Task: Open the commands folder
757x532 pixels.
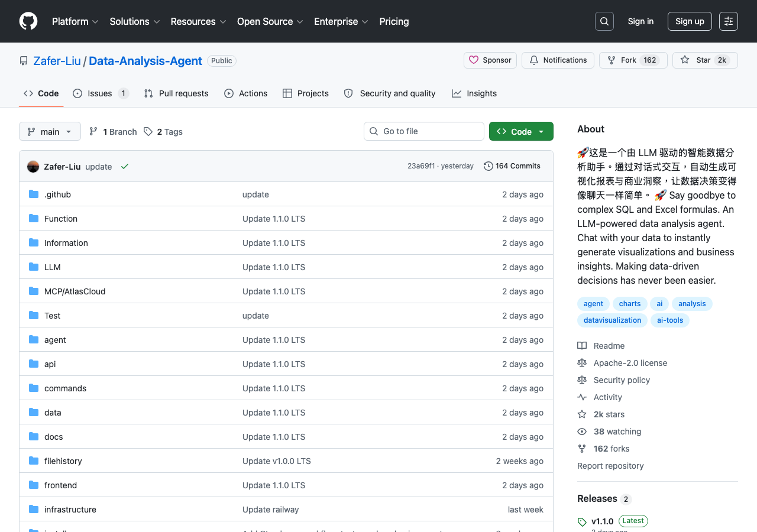Action: pos(65,388)
